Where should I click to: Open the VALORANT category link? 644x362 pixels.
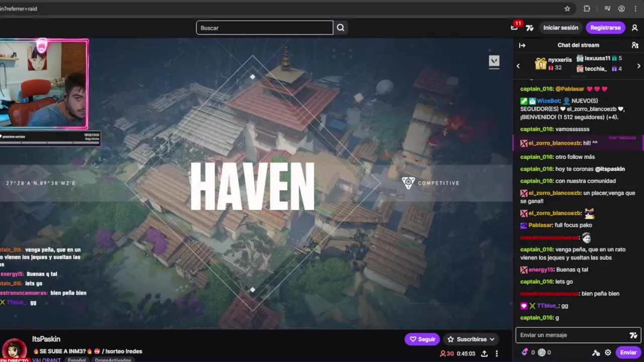tap(47, 360)
